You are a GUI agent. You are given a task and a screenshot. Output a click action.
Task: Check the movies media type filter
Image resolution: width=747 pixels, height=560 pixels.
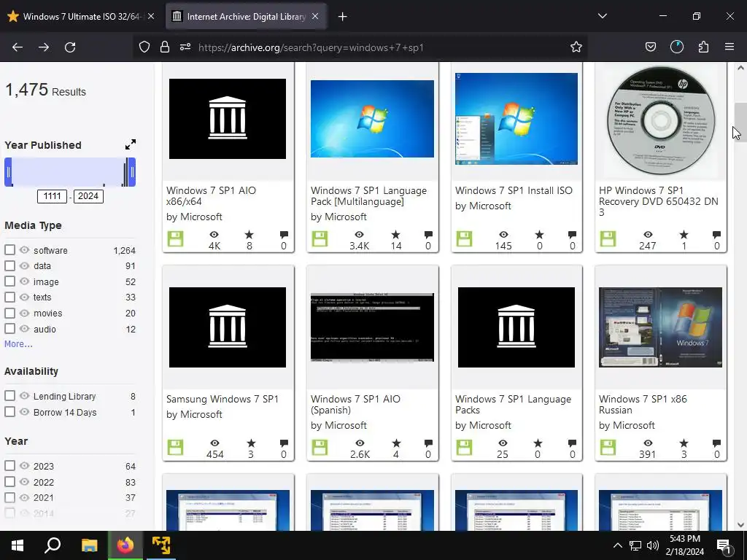click(9, 312)
